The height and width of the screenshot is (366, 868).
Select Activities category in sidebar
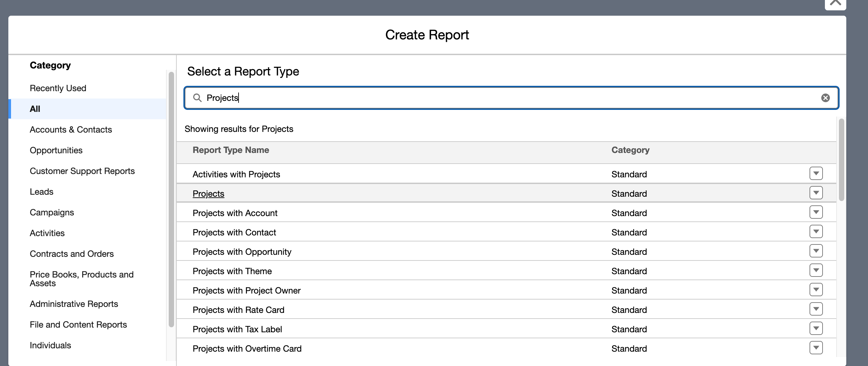click(x=47, y=233)
